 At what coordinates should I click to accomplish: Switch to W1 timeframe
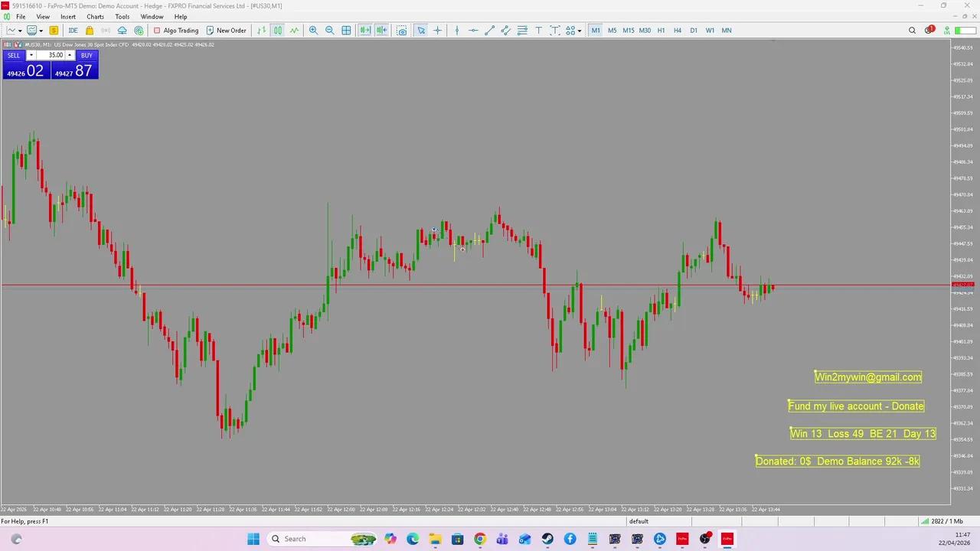coord(710,31)
